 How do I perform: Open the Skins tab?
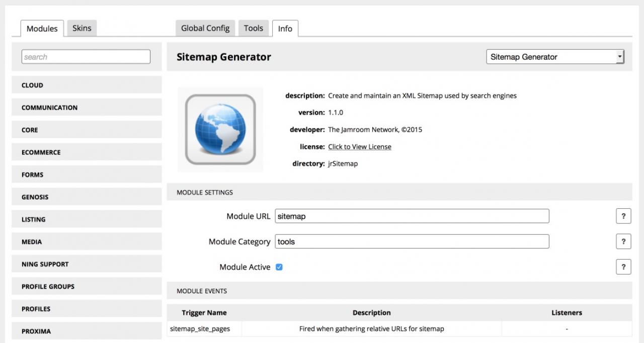(82, 28)
